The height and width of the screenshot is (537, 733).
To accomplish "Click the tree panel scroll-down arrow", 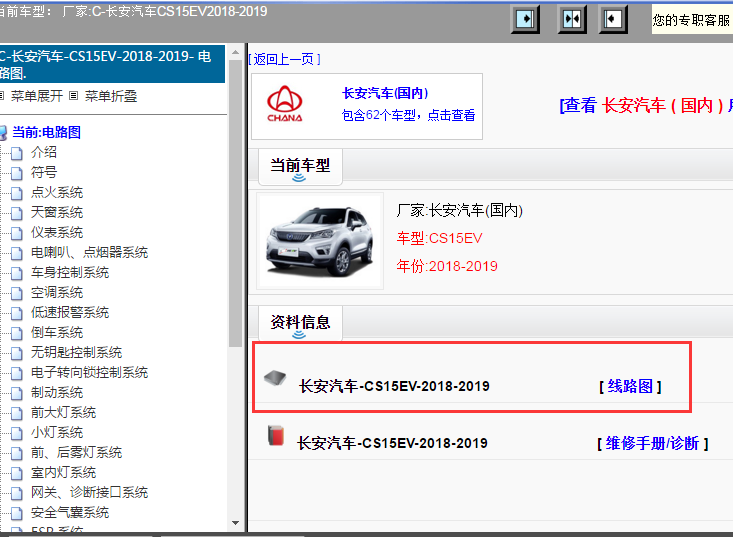I will click(236, 523).
